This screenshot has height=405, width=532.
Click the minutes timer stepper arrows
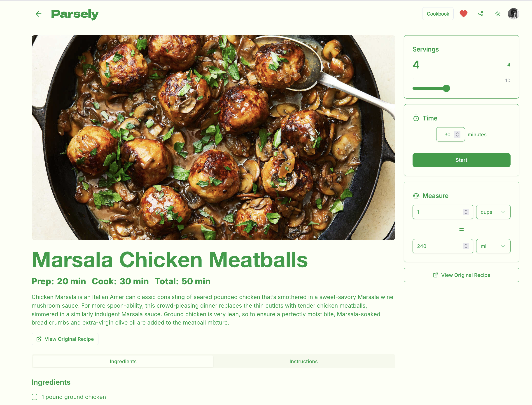(x=457, y=134)
